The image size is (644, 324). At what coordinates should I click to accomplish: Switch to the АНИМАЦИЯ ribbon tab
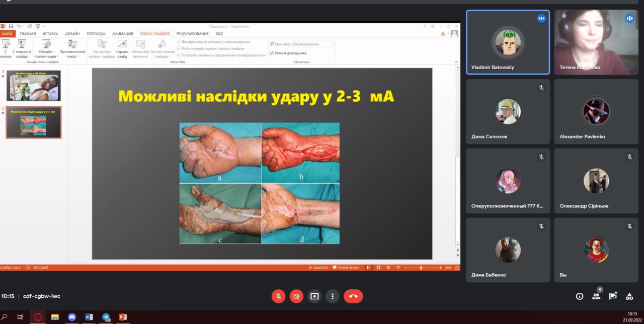tap(122, 33)
